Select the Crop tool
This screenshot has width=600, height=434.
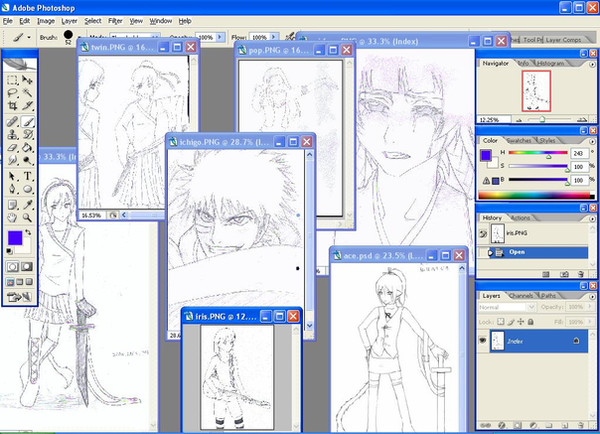pos(12,106)
